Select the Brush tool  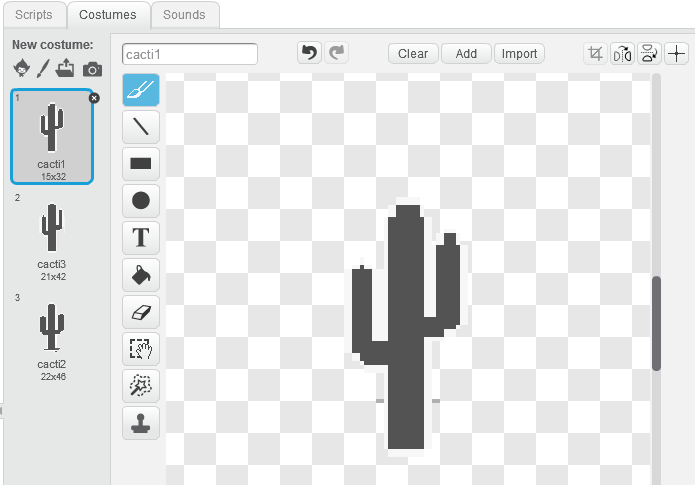click(141, 90)
